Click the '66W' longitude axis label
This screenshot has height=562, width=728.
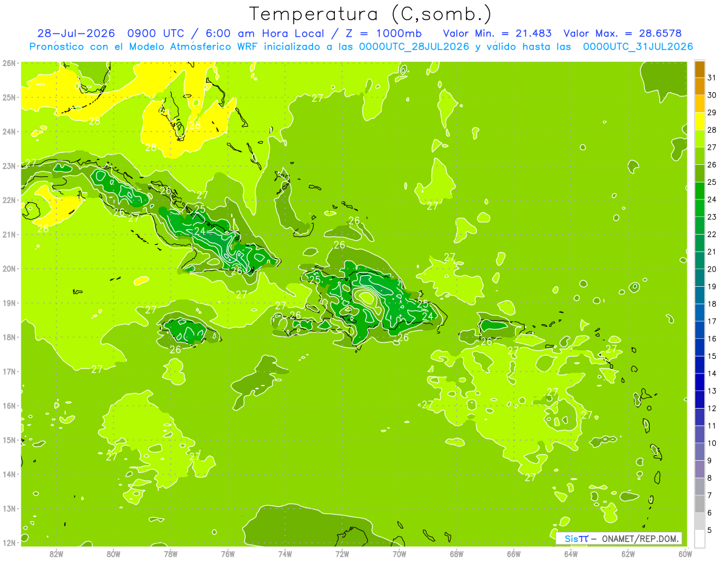tap(514, 554)
